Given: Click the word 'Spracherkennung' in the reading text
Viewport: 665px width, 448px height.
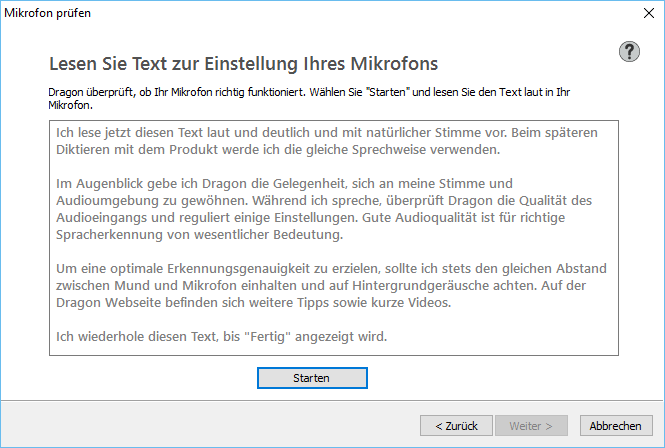Looking at the screenshot, I should pyautogui.click(x=109, y=235).
